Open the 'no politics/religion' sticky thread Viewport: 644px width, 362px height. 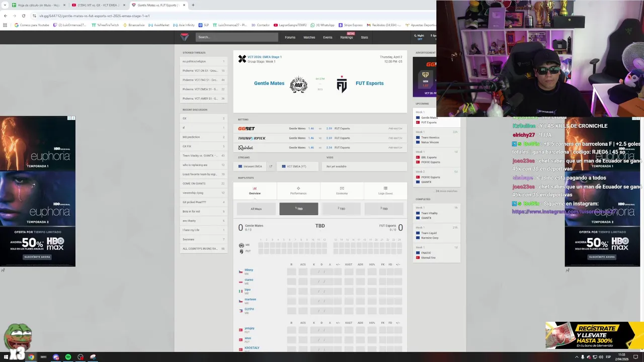click(x=204, y=61)
